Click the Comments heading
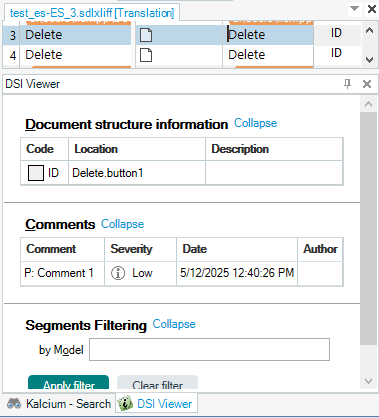The height and width of the screenshot is (418, 379). point(60,224)
